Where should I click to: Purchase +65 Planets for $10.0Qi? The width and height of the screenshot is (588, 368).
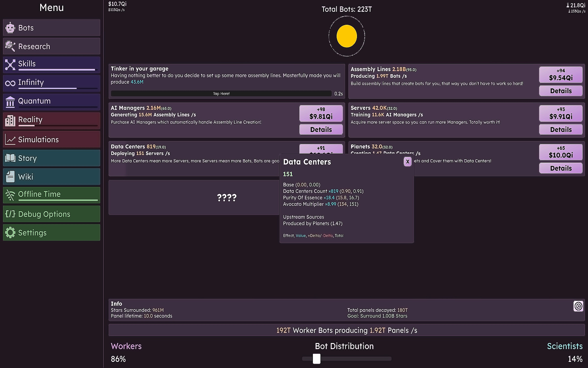coord(561,152)
